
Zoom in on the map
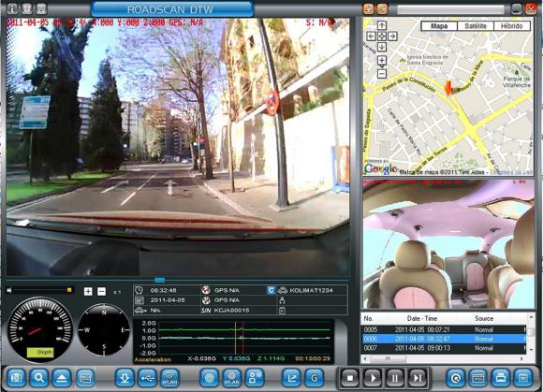382,61
